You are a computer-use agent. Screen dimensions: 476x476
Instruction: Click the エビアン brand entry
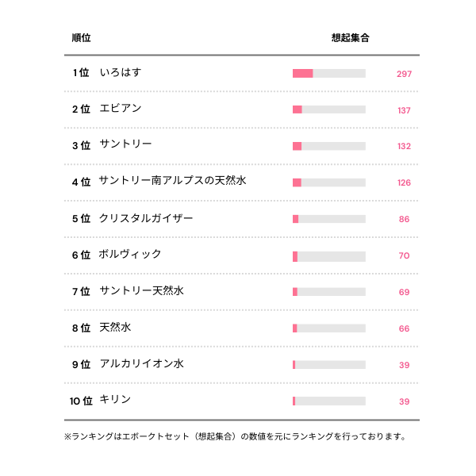[121, 109]
